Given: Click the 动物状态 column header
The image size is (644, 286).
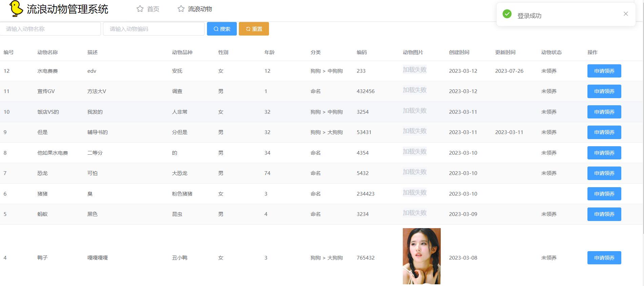Looking at the screenshot, I should [552, 52].
